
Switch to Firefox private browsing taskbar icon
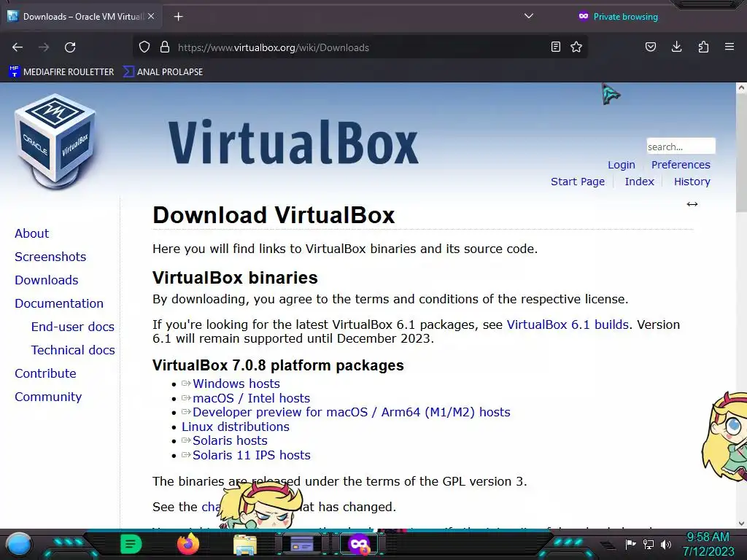tap(359, 544)
